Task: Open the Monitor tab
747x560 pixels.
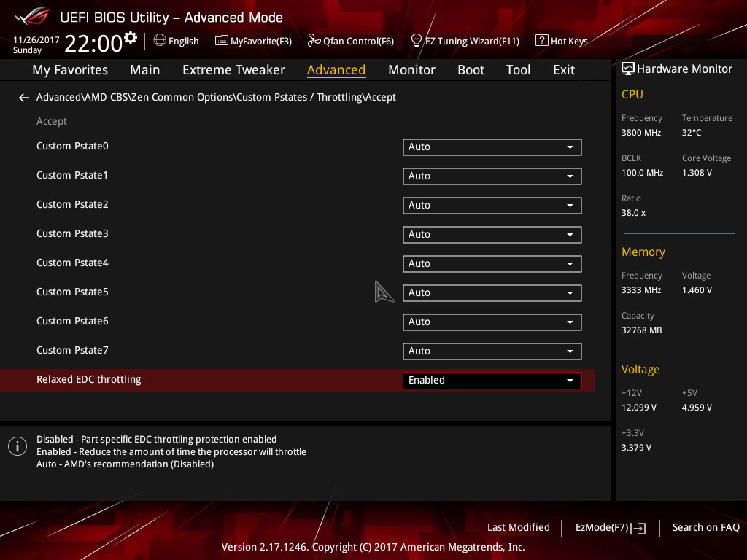Action: coord(411,70)
